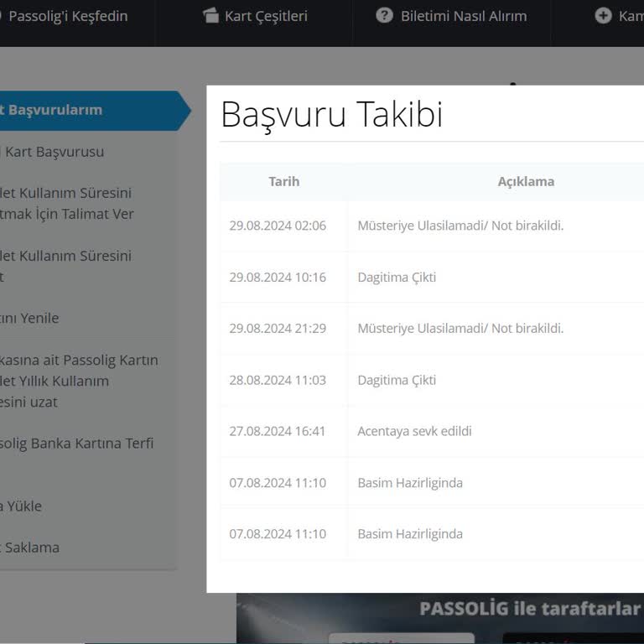Viewport: 644px width, 644px height.
Task: Select Acentaya sevk edildi text
Action: tap(414, 431)
